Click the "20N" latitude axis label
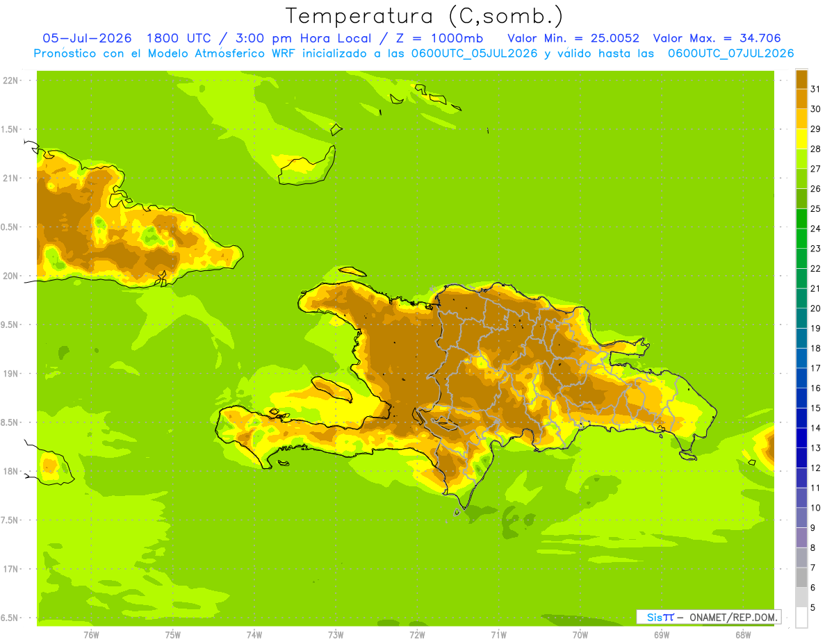This screenshot has height=644, width=834. pyautogui.click(x=10, y=276)
